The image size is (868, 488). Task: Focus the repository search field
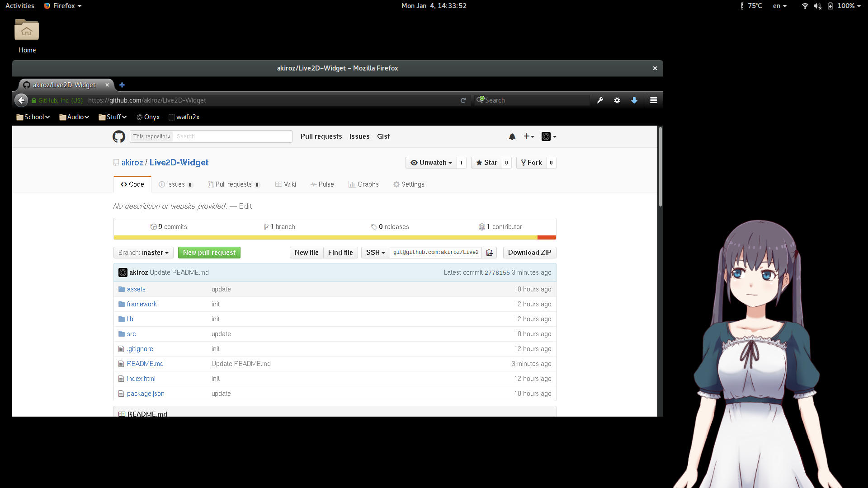[232, 136]
